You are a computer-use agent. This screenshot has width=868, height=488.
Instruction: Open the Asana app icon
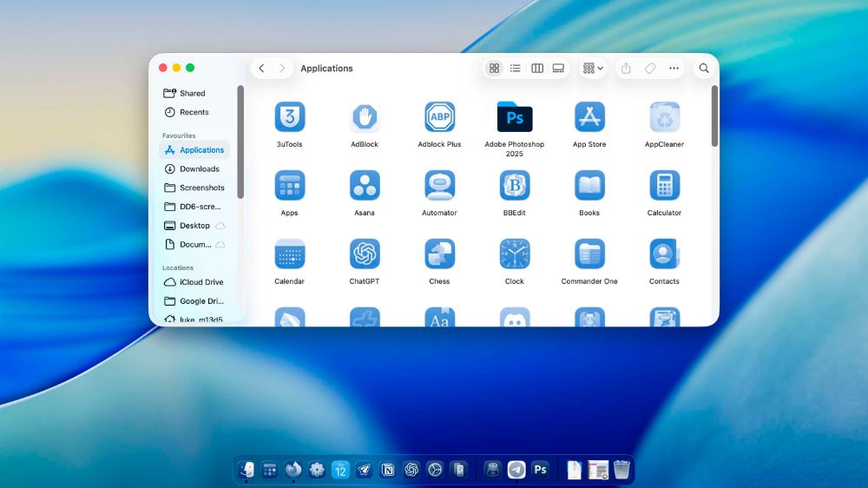click(365, 186)
